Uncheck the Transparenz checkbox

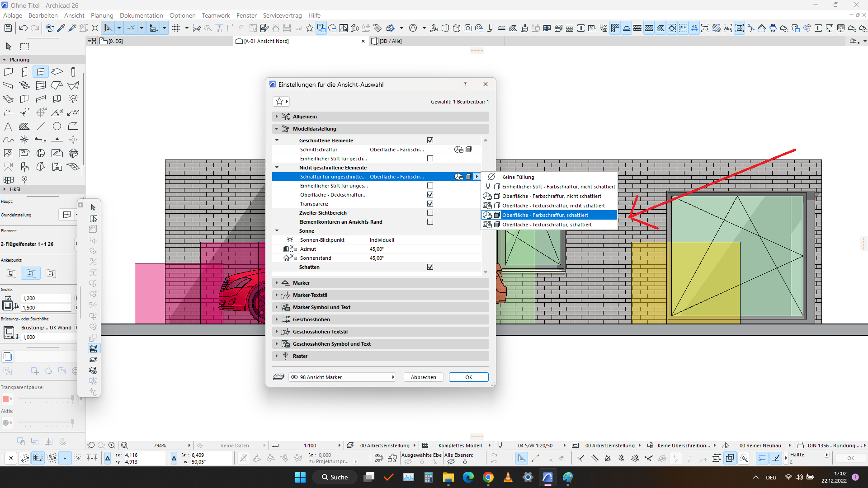click(430, 204)
